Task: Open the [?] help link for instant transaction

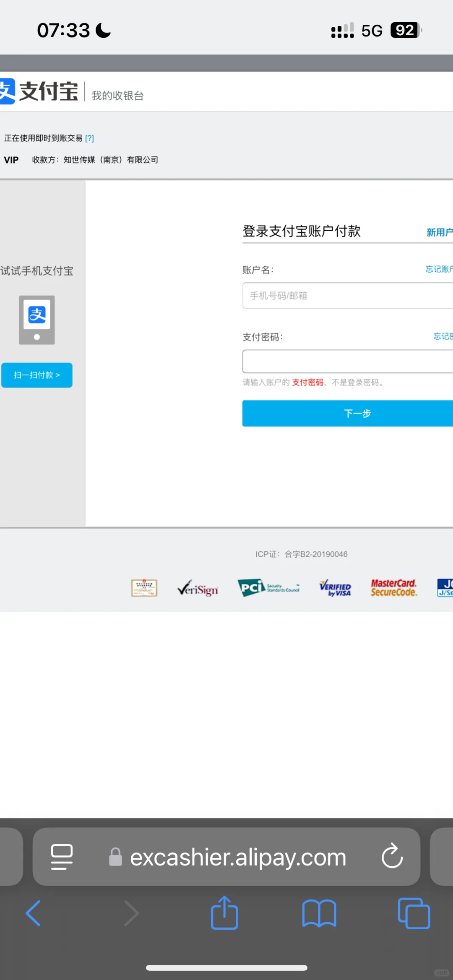Action: click(x=89, y=138)
